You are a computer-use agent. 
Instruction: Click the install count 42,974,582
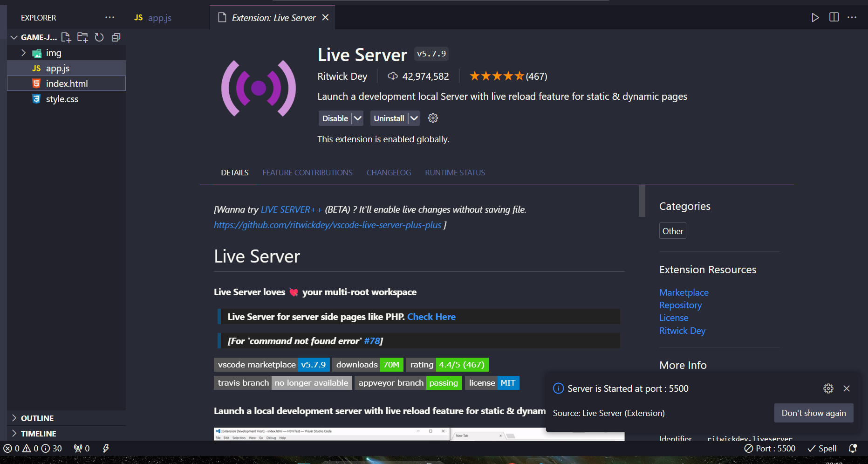point(418,76)
